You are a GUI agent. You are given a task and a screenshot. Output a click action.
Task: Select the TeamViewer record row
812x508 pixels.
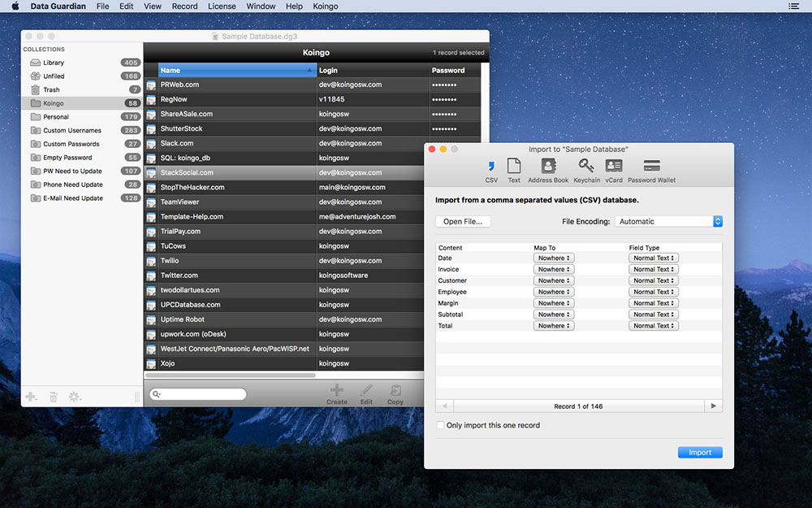point(283,202)
